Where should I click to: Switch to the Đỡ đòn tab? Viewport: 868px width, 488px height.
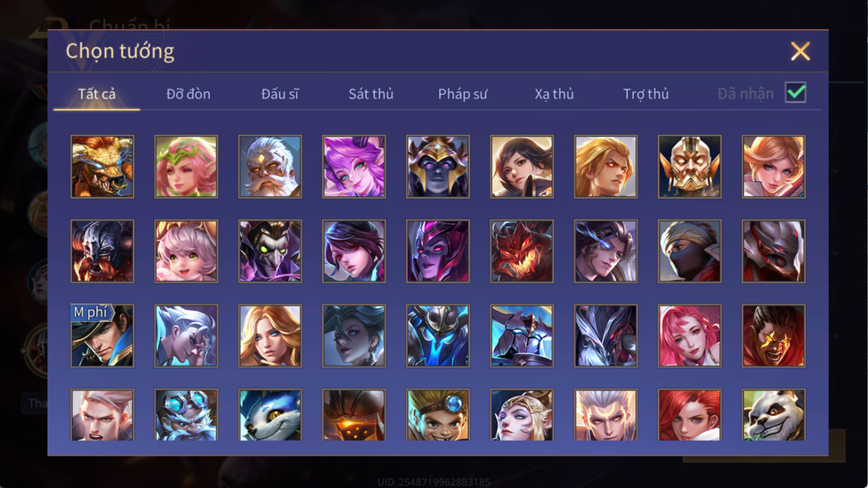point(188,94)
